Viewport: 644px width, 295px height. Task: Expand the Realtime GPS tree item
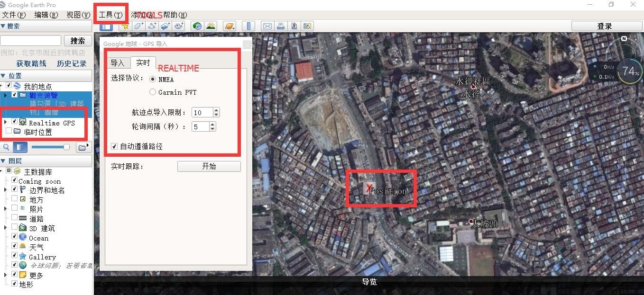[x=5, y=122]
